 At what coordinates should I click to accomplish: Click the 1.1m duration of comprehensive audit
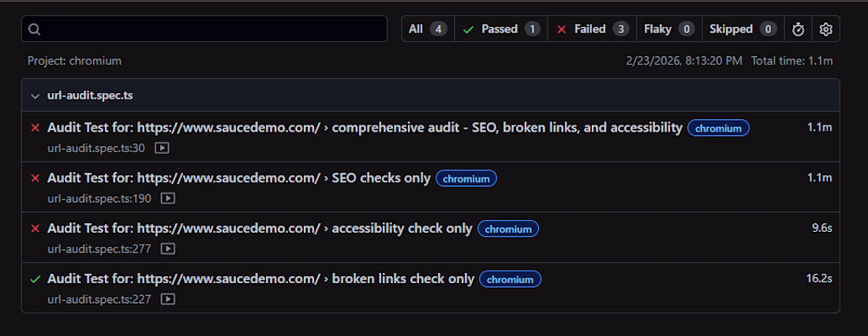(x=820, y=127)
